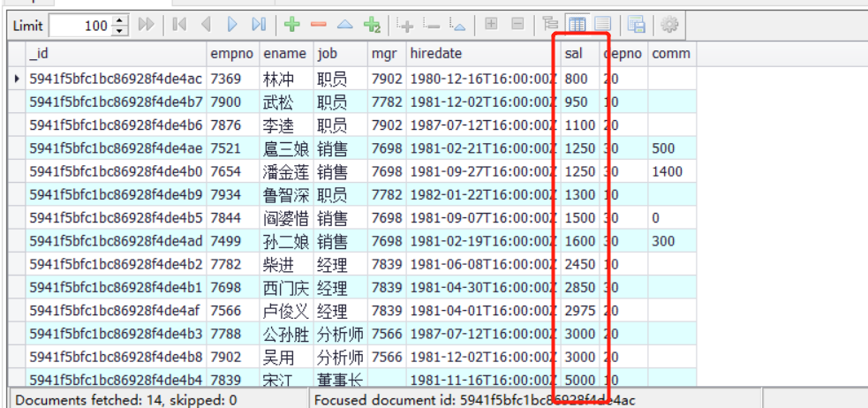The width and height of the screenshot is (868, 408).
Task: Select the sal cell 800
Action: [x=579, y=79]
